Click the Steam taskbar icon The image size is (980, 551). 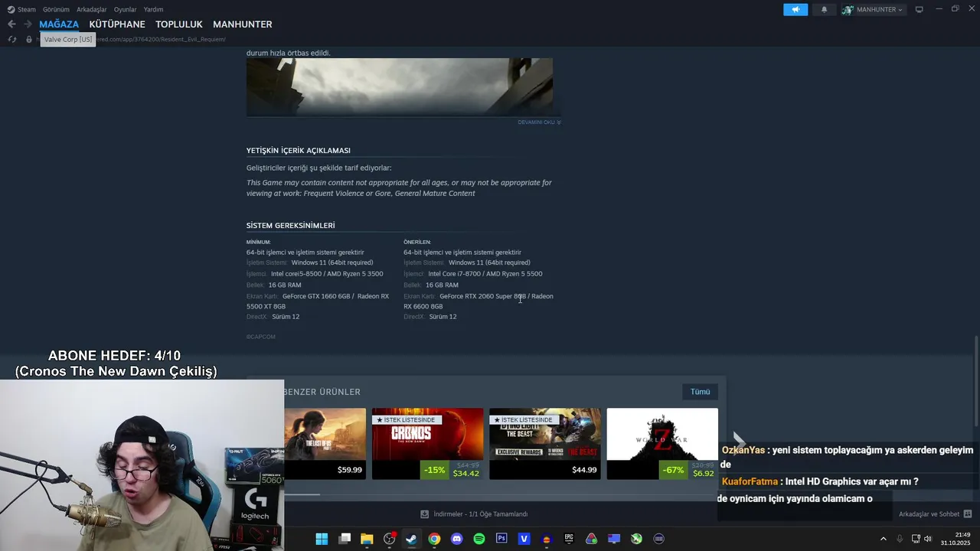tap(411, 539)
